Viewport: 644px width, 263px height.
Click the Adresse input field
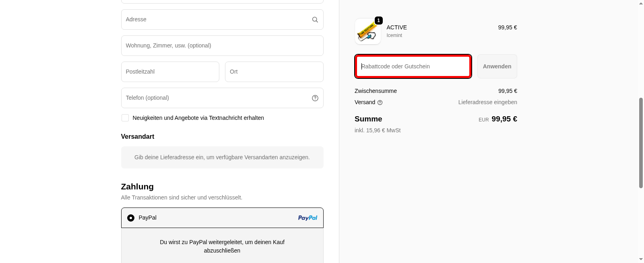(222, 19)
